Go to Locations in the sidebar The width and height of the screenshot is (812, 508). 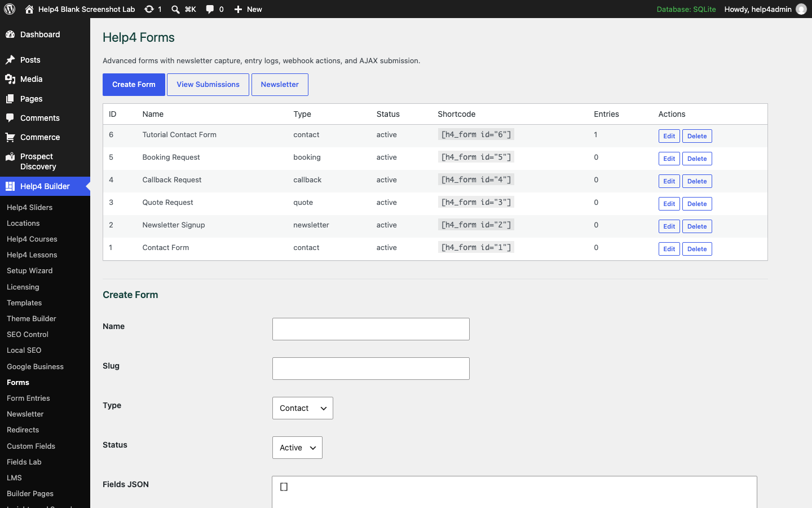[x=23, y=223]
